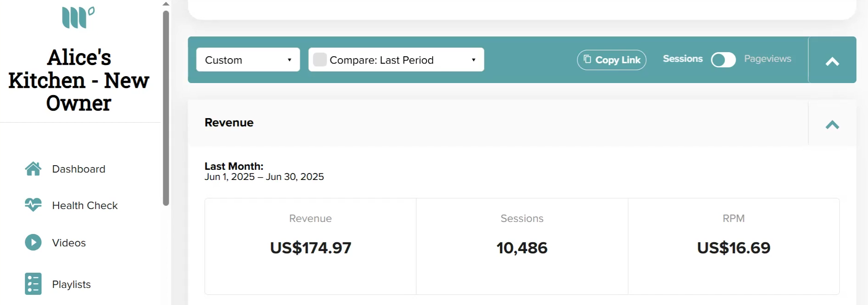Enable the Compare checkbox
This screenshot has width=868, height=305.
(x=320, y=60)
